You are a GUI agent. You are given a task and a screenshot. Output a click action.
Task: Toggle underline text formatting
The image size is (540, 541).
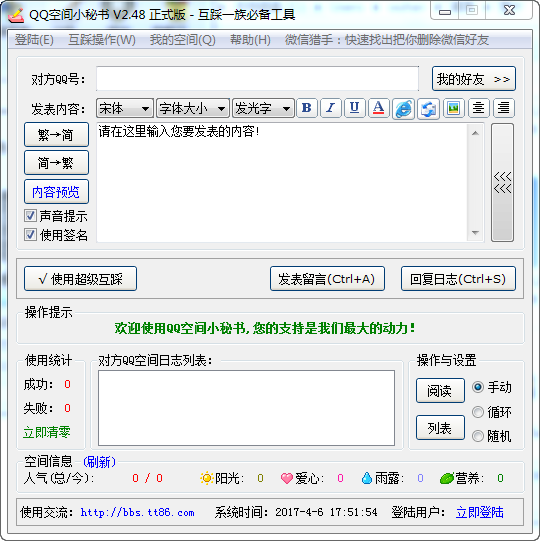(x=354, y=108)
